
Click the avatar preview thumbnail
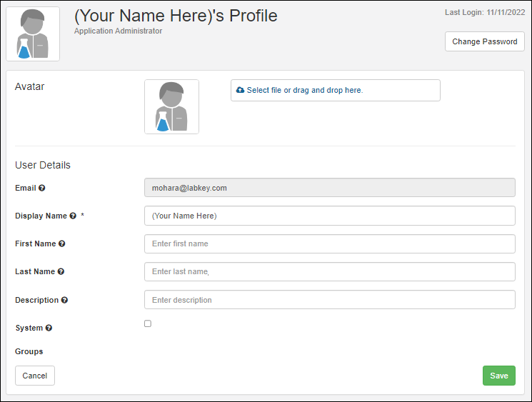pyautogui.click(x=171, y=106)
